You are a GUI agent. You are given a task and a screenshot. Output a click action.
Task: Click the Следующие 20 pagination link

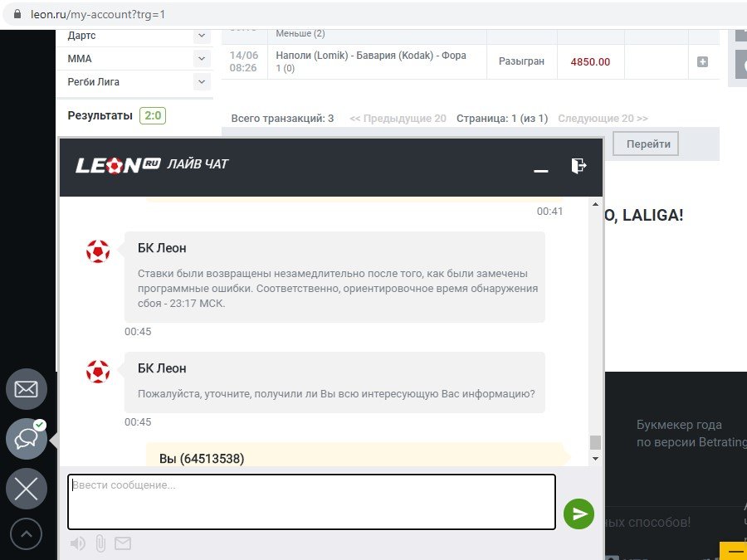coord(603,119)
